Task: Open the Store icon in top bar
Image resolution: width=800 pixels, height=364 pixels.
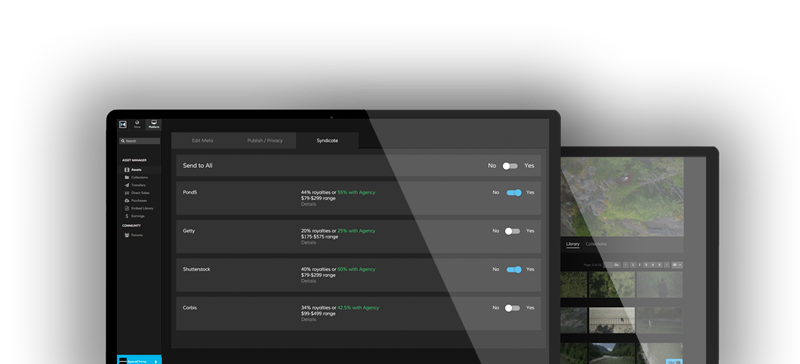Action: pos(137,124)
